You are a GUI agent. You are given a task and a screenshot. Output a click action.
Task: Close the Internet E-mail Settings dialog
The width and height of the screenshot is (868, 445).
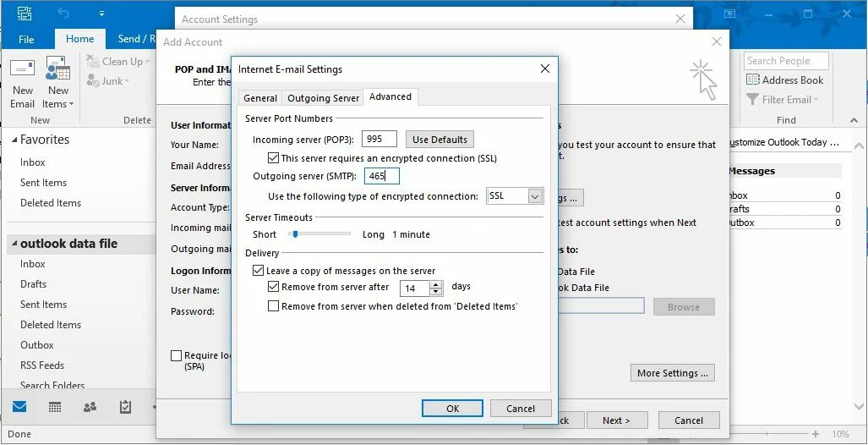pos(544,69)
